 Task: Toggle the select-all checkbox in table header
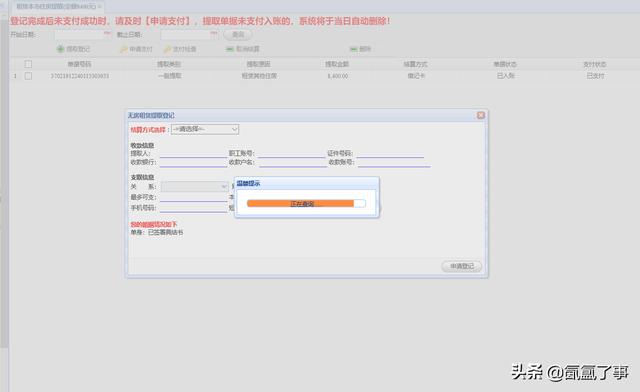(x=28, y=64)
